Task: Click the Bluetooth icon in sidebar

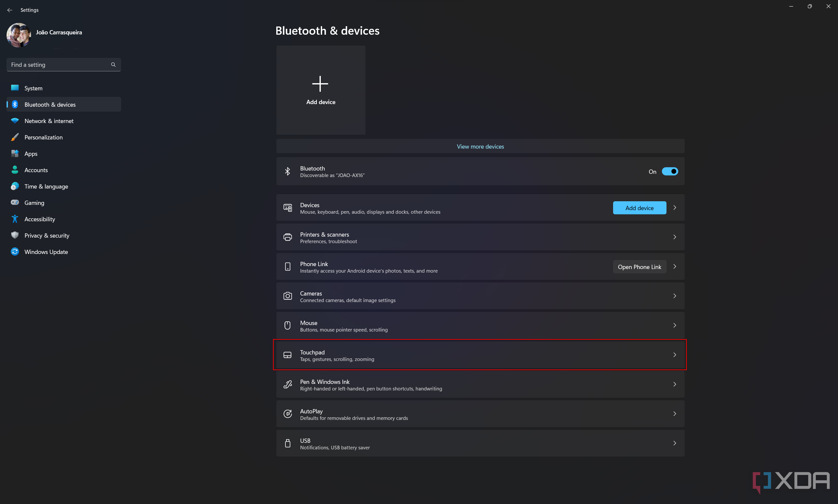Action: point(15,104)
